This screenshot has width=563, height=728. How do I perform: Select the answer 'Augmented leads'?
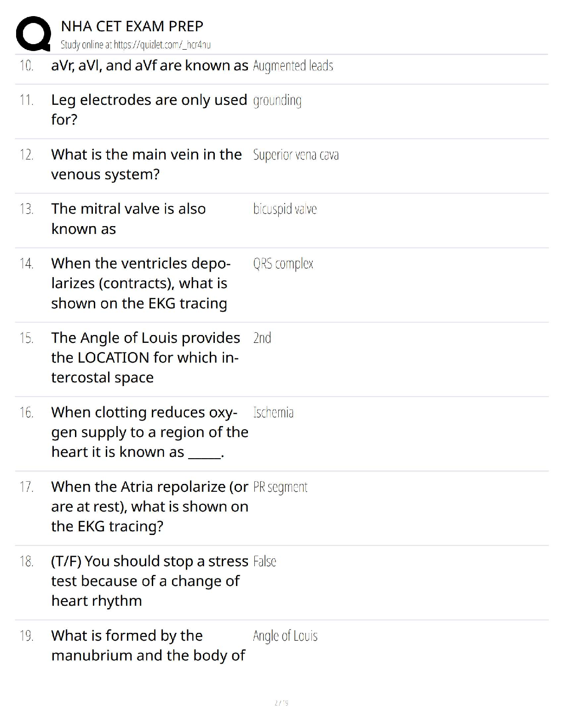tap(293, 66)
